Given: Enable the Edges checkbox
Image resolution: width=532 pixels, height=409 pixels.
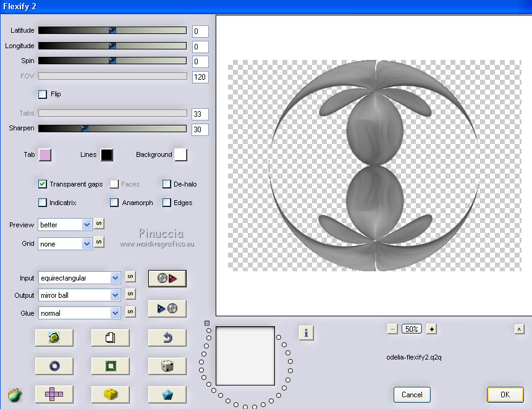Looking at the screenshot, I should click(167, 203).
